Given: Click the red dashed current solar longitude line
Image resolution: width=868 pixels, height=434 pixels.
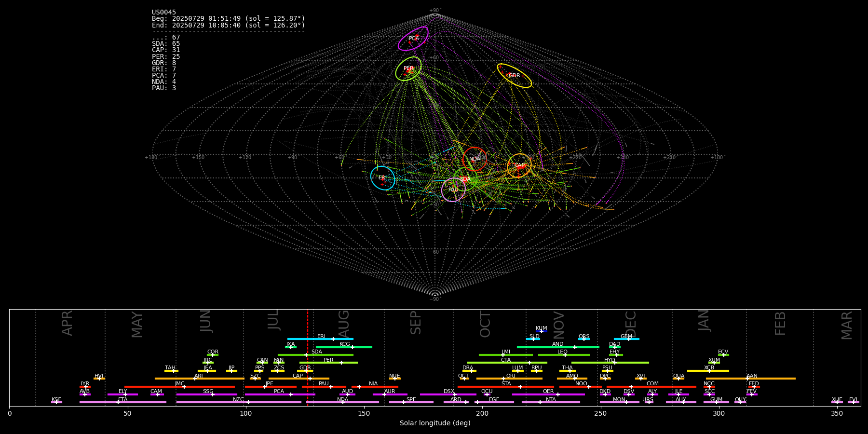Looking at the screenshot, I should (308, 357).
